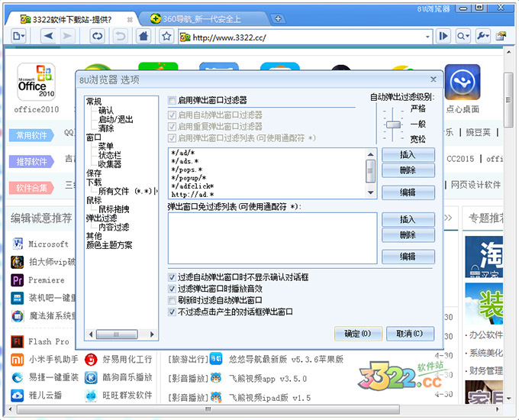Cancel with 取消(C) button
The height and width of the screenshot is (420, 519).
(x=410, y=334)
